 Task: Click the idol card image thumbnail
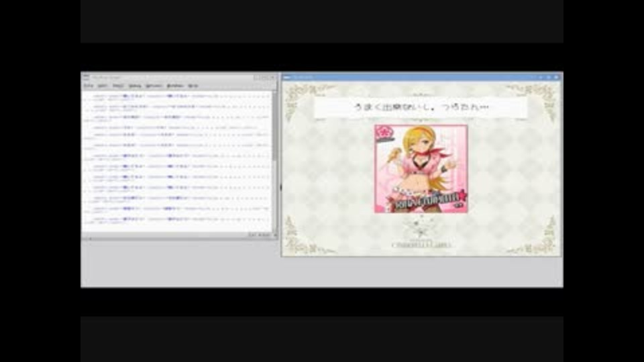(421, 169)
